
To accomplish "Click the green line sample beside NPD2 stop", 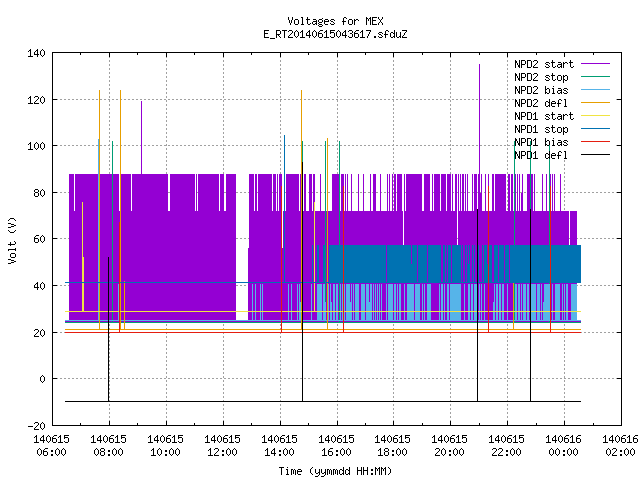I will click(x=595, y=76).
